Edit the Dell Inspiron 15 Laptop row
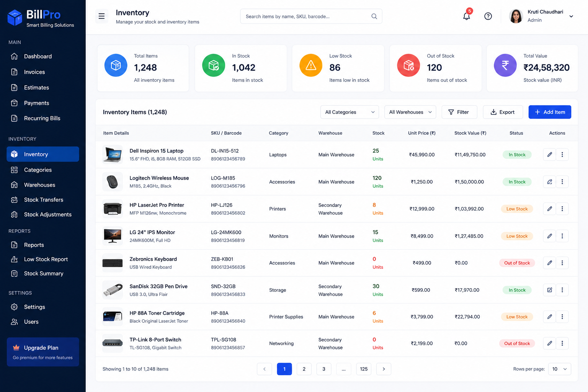The height and width of the screenshot is (392, 588). (x=549, y=155)
